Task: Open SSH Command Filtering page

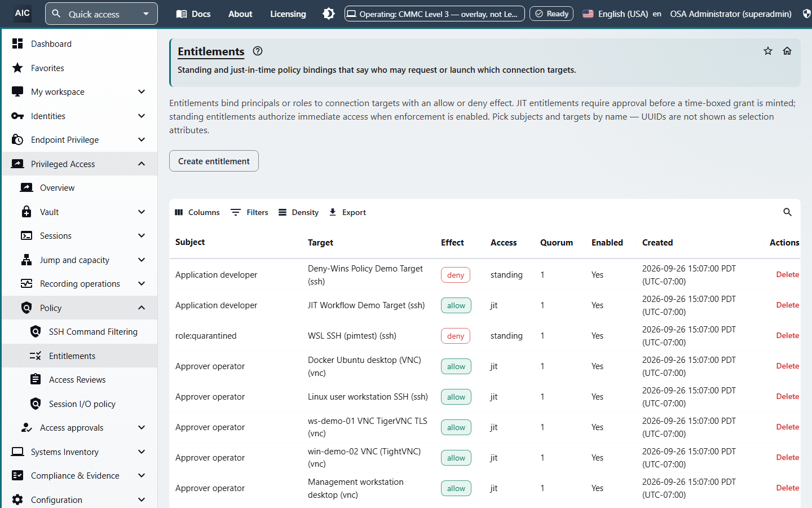Action: point(79,332)
